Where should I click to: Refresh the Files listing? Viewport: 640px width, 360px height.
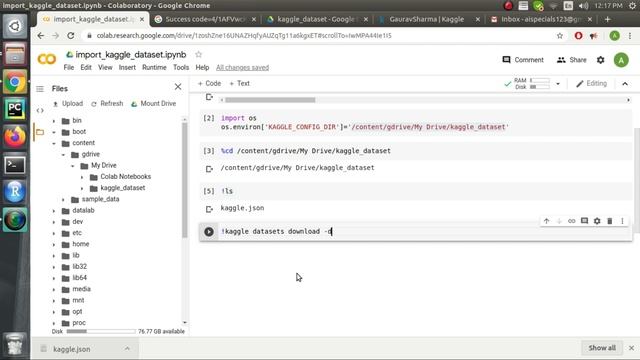(107, 104)
